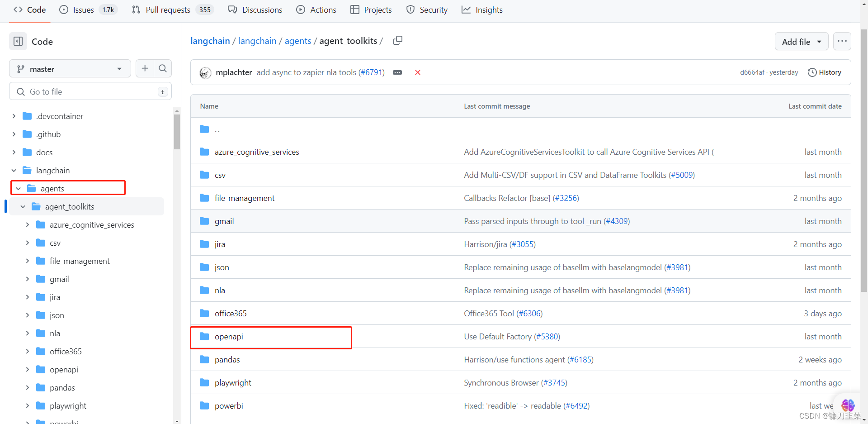The width and height of the screenshot is (868, 424).
Task: Collapse the file tree side panel icon
Action: click(18, 41)
